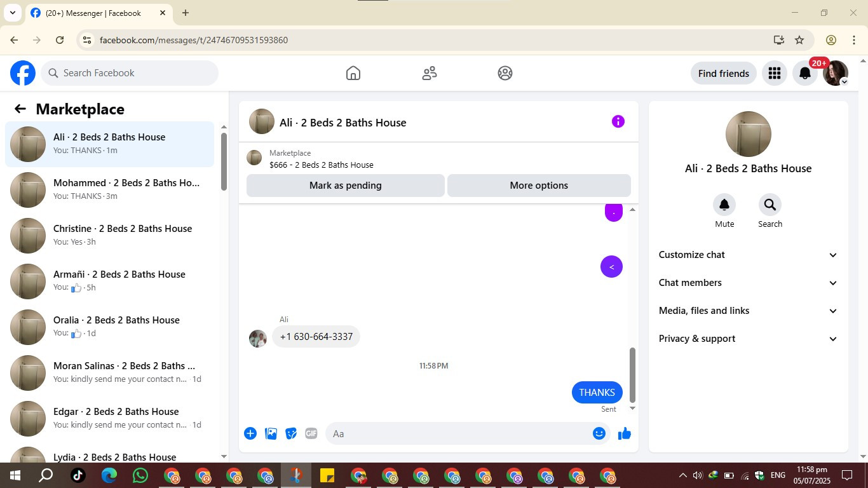Search in conversation with magnifier icon
The height and width of the screenshot is (488, 868).
point(770,205)
